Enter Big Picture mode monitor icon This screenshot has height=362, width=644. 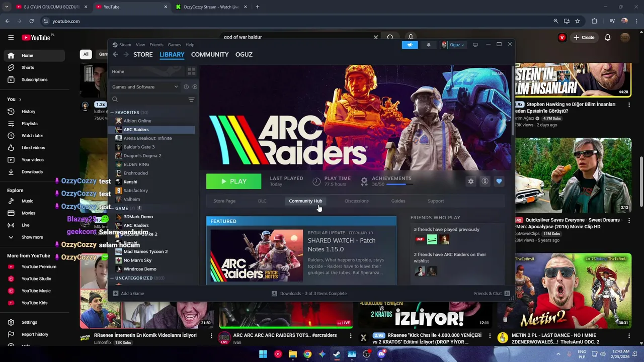[475, 45]
